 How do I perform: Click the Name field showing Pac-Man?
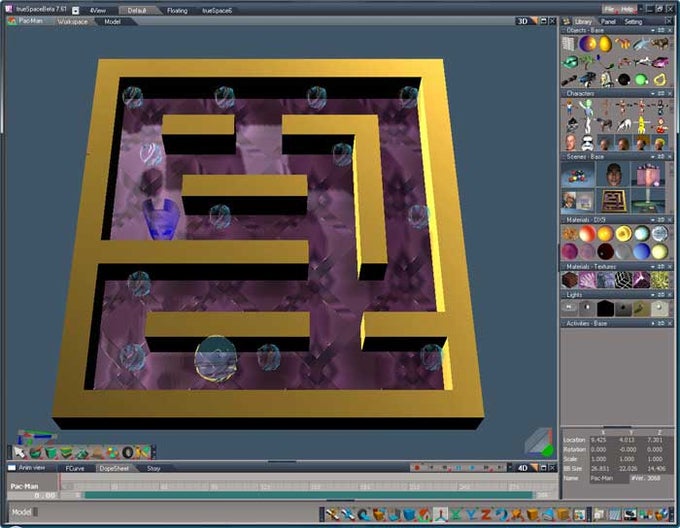click(609, 478)
